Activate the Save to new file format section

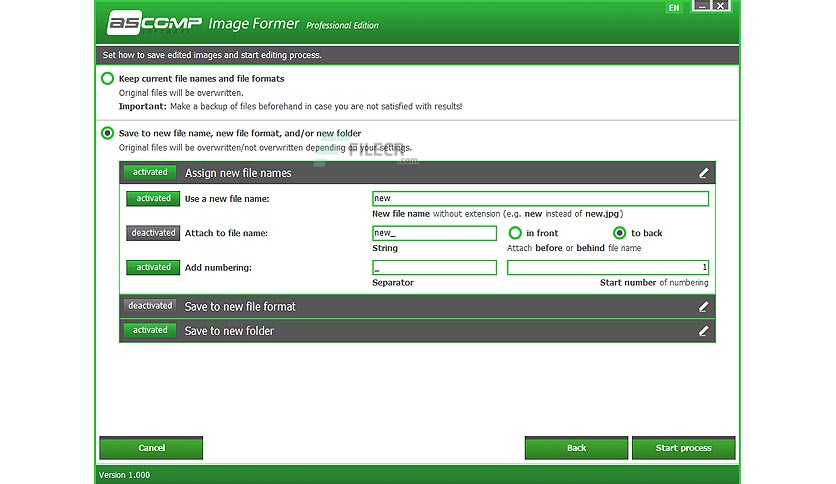[150, 305]
